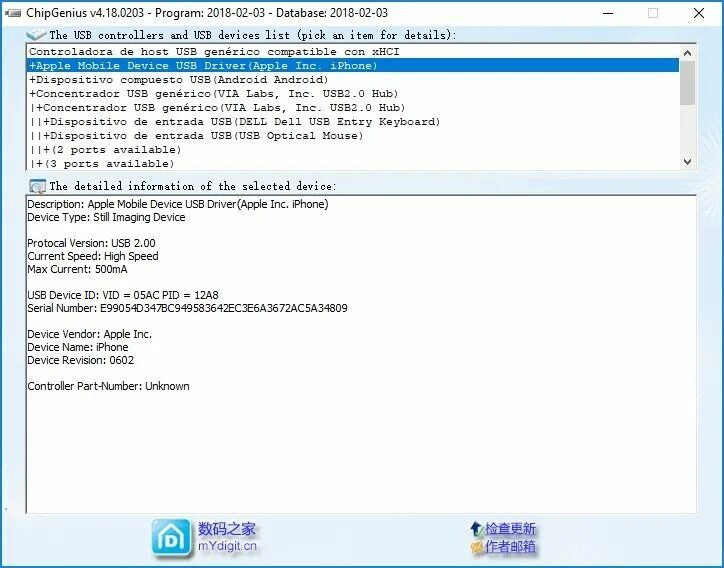The width and height of the screenshot is (724, 568).
Task: Click device list scrollbar up arrow
Action: [x=688, y=53]
